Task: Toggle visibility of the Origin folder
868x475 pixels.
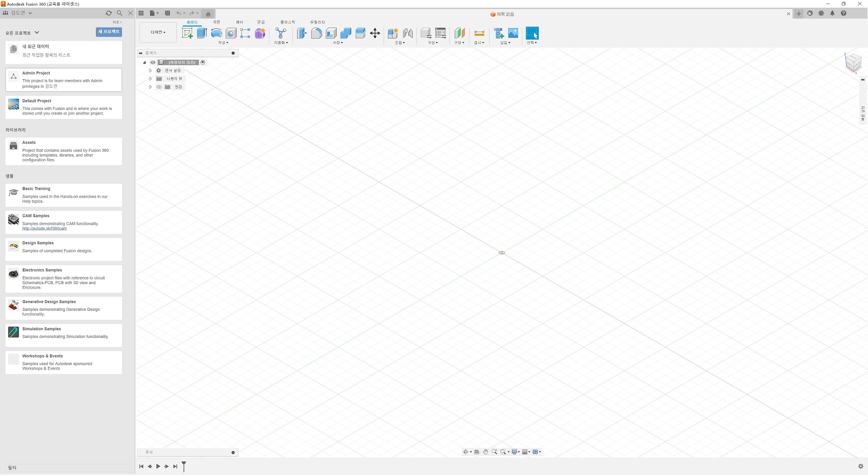Action: click(159, 87)
